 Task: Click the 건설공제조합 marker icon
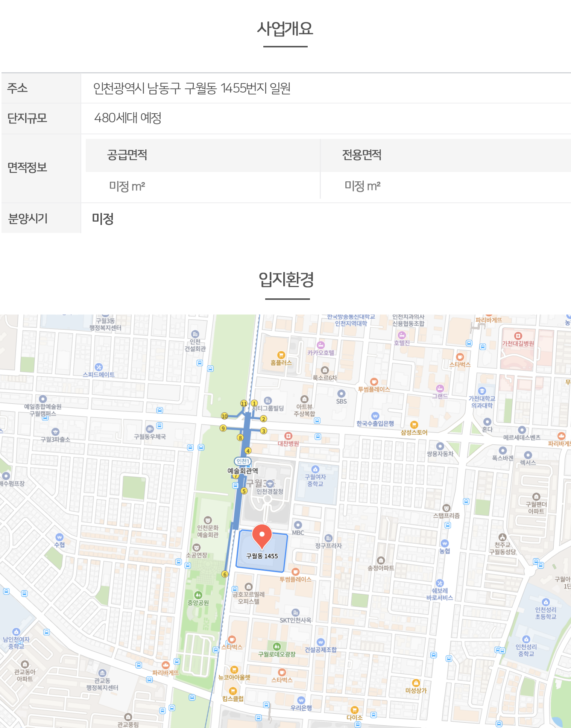[x=320, y=642]
